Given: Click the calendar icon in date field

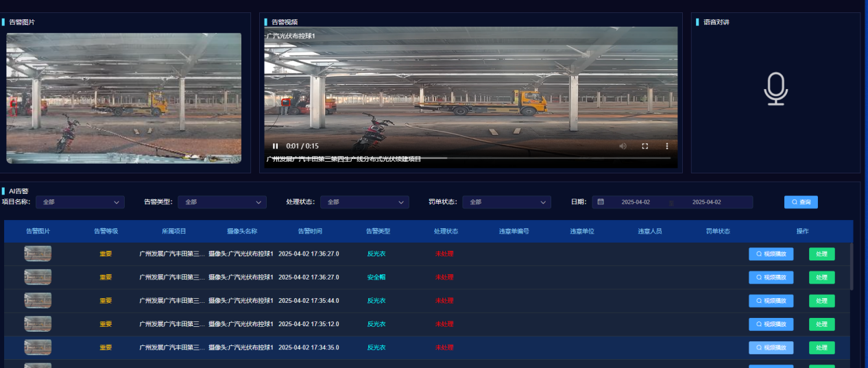Looking at the screenshot, I should tap(601, 202).
